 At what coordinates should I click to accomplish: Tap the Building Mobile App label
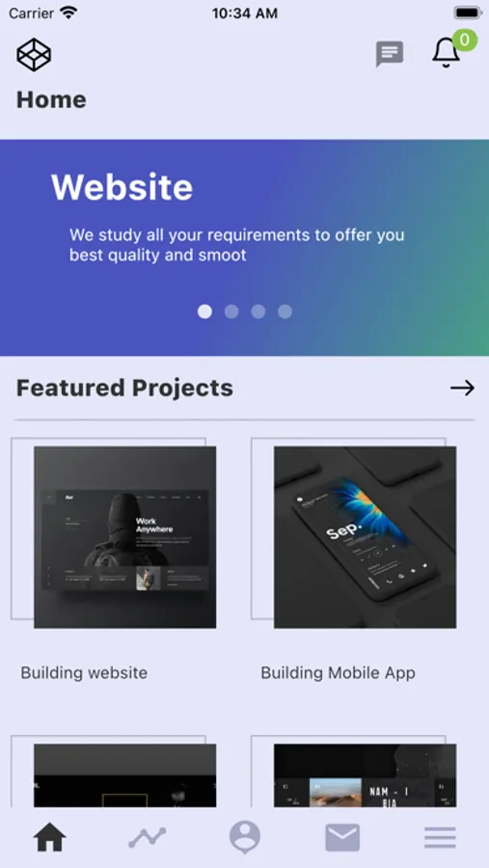338,673
